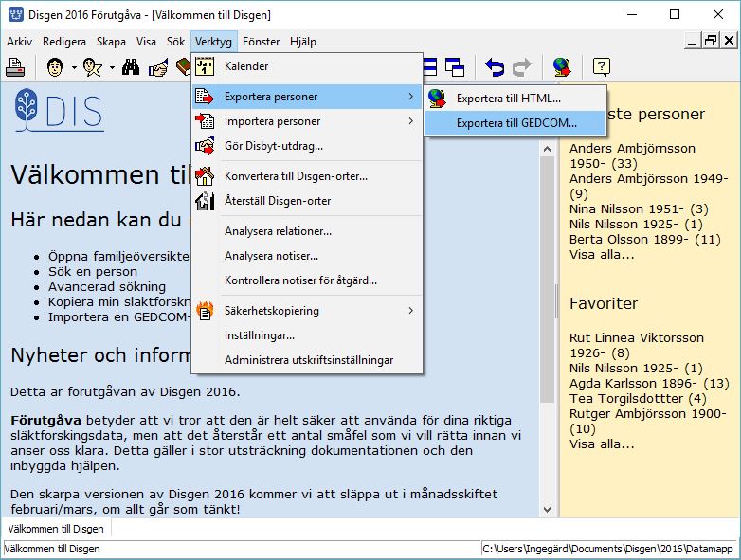
Task: Open the Visa menu
Action: coord(146,42)
